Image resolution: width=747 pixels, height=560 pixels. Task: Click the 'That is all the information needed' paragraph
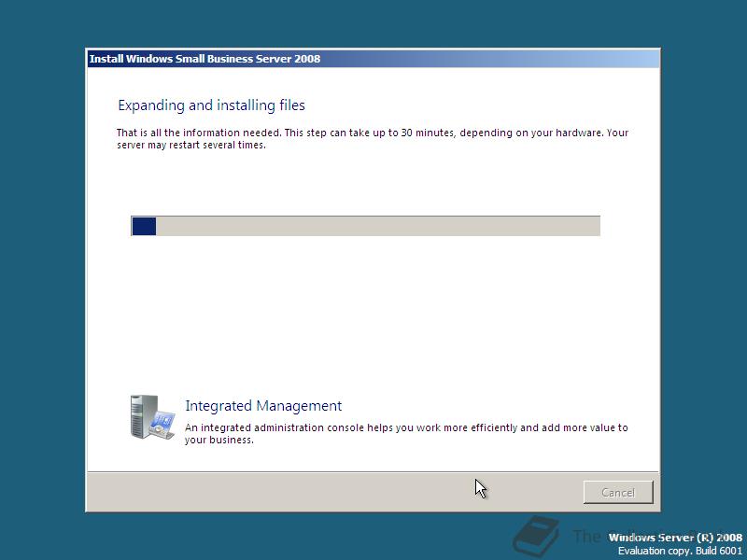point(373,138)
